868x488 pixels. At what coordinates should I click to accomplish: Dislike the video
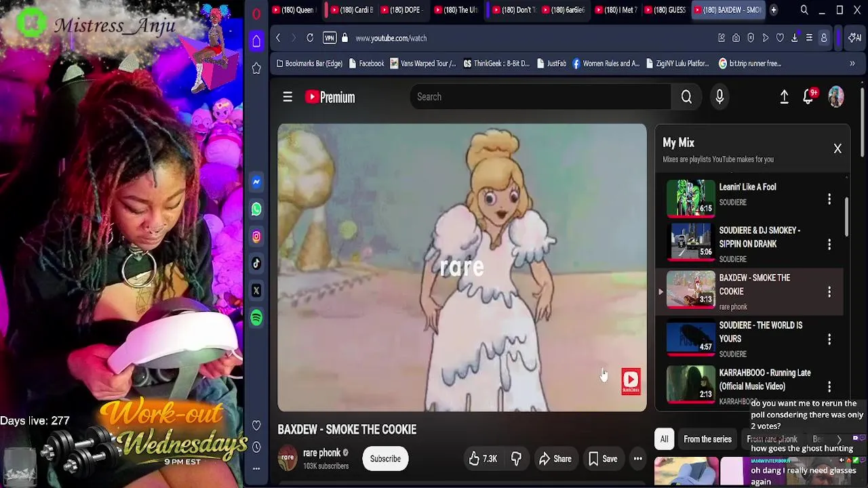click(516, 459)
